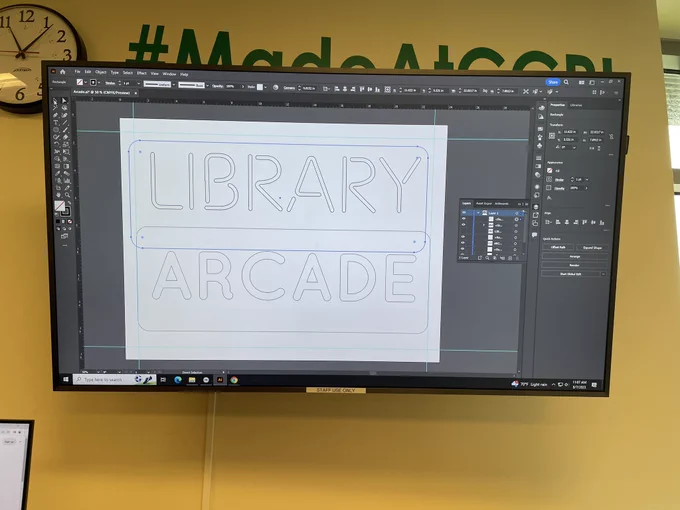Open the brush definition dropdown

(207, 85)
